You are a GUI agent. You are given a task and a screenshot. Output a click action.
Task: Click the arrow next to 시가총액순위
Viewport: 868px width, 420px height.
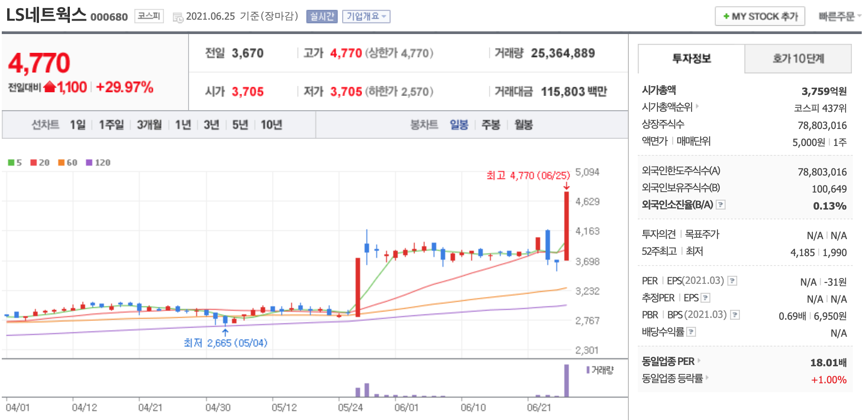pyautogui.click(x=697, y=106)
